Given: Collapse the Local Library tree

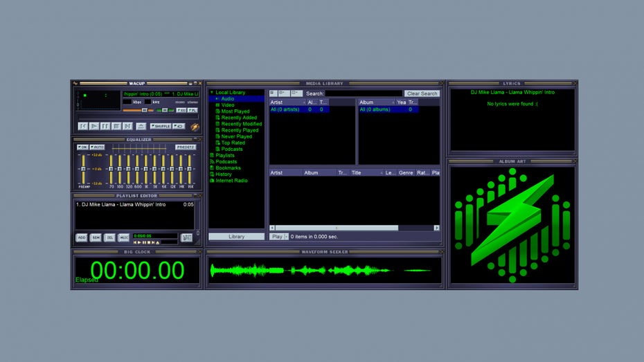Looking at the screenshot, I should [x=212, y=93].
